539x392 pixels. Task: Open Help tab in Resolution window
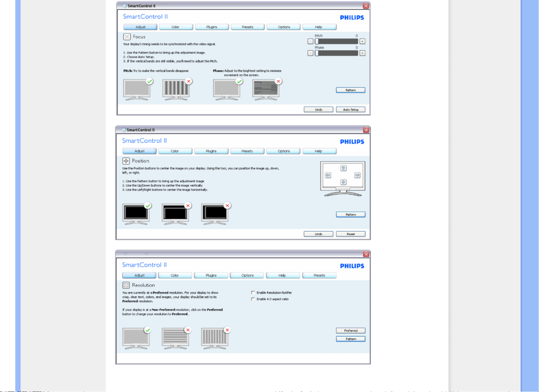pyautogui.click(x=283, y=275)
